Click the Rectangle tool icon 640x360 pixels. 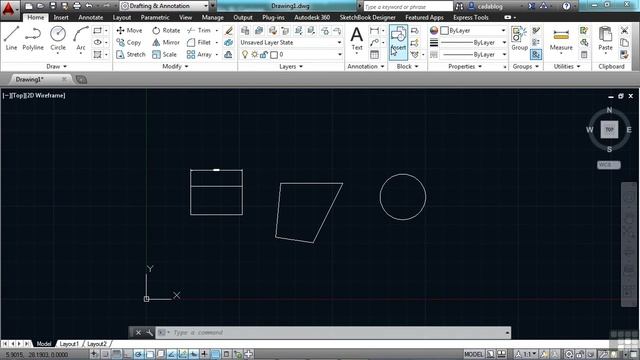coord(98,30)
